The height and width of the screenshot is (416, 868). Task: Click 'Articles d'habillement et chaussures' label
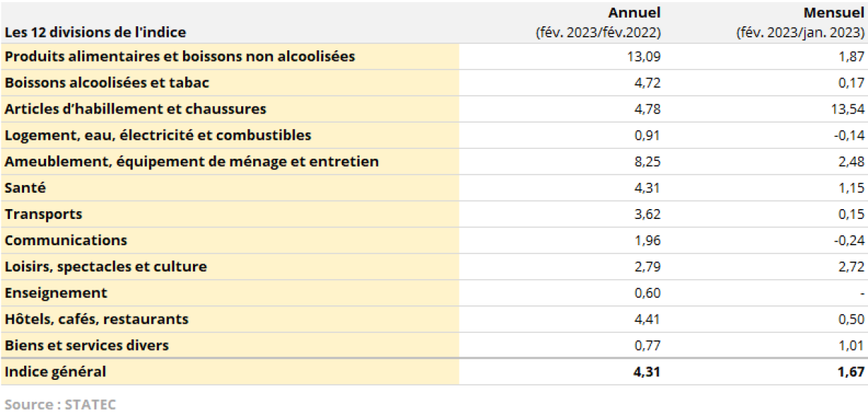pyautogui.click(x=135, y=109)
